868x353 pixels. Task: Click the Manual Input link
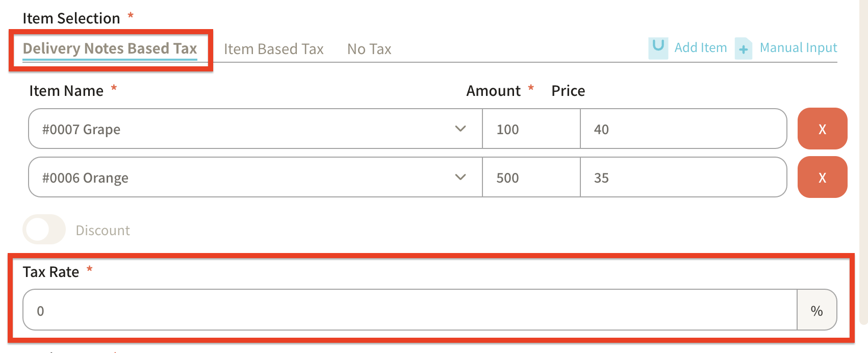click(x=798, y=48)
